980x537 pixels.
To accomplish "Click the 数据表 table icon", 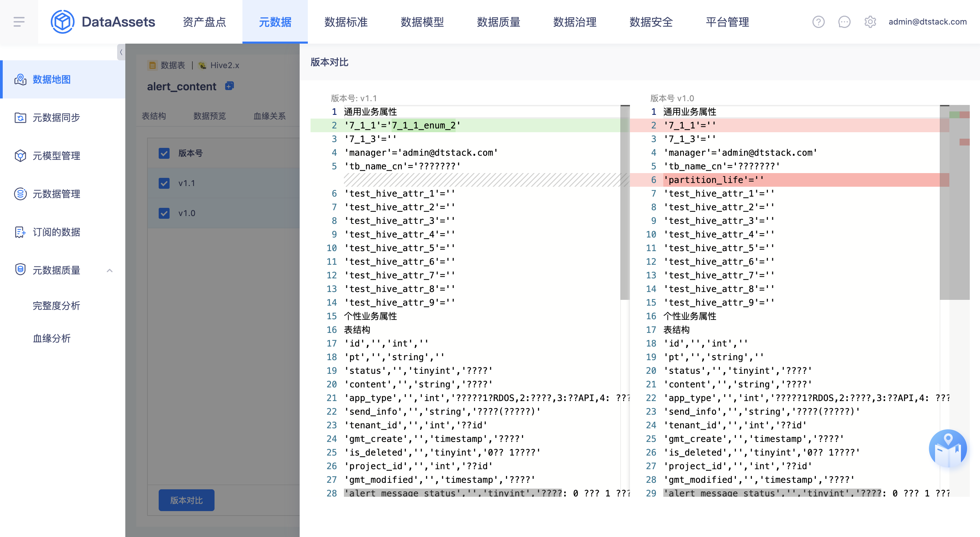I will [x=153, y=65].
